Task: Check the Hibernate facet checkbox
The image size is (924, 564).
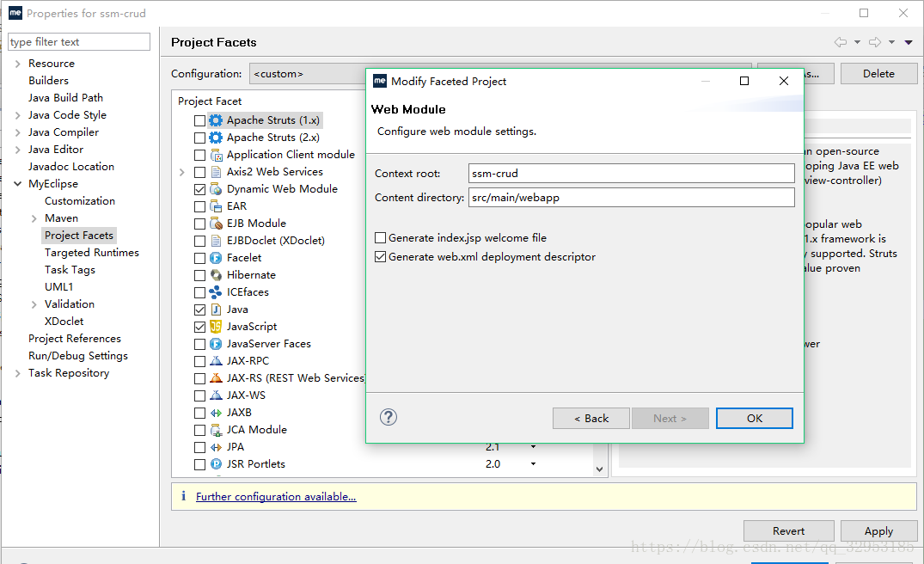Action: [x=199, y=276]
